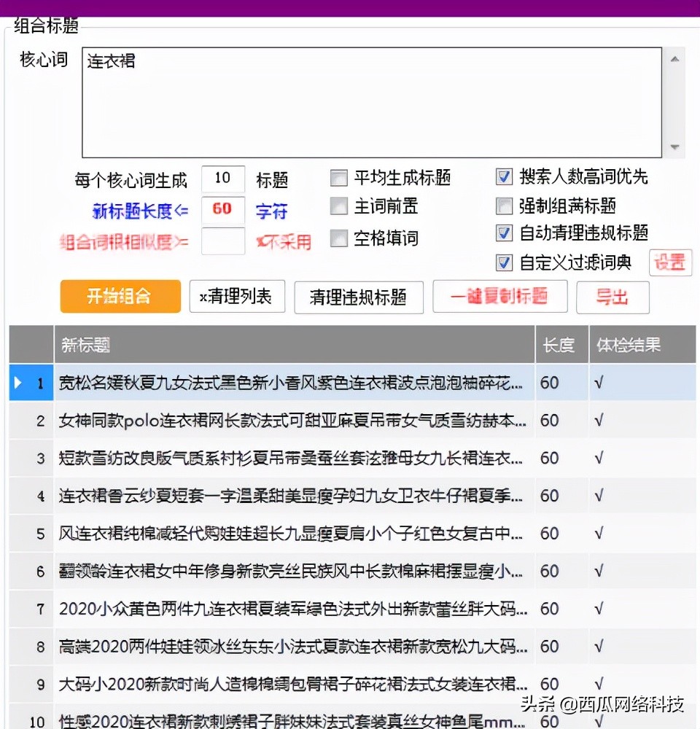Image resolution: width=700 pixels, height=729 pixels.
Task: Select title row starting 短款雪纺改良版
Action: coord(295,458)
